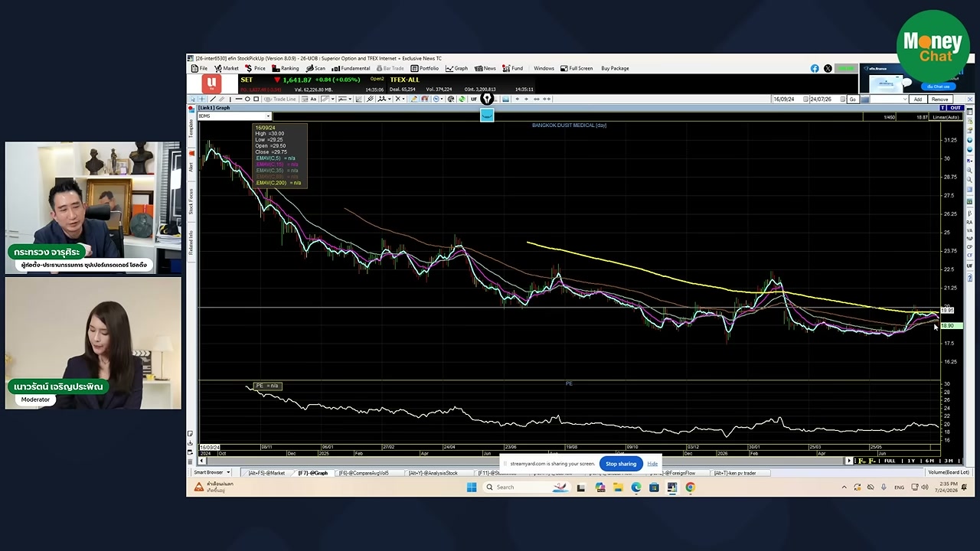Toggle the OUT button above chart
Image resolution: width=980 pixels, height=551 pixels.
pyautogui.click(x=955, y=108)
